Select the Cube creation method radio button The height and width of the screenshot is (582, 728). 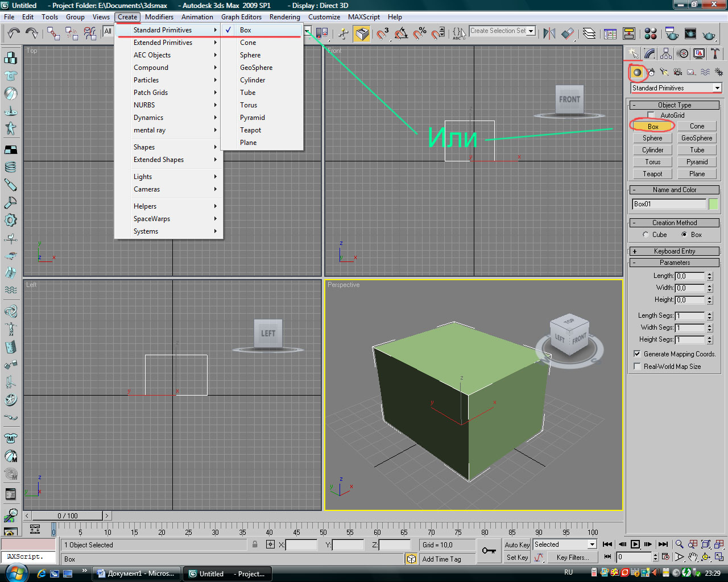(646, 235)
